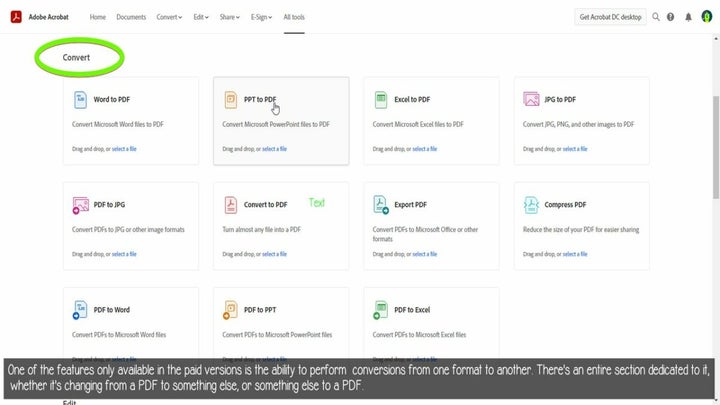Screen dimensions: 720x405
Task: Open the notifications bell
Action: [x=688, y=17]
